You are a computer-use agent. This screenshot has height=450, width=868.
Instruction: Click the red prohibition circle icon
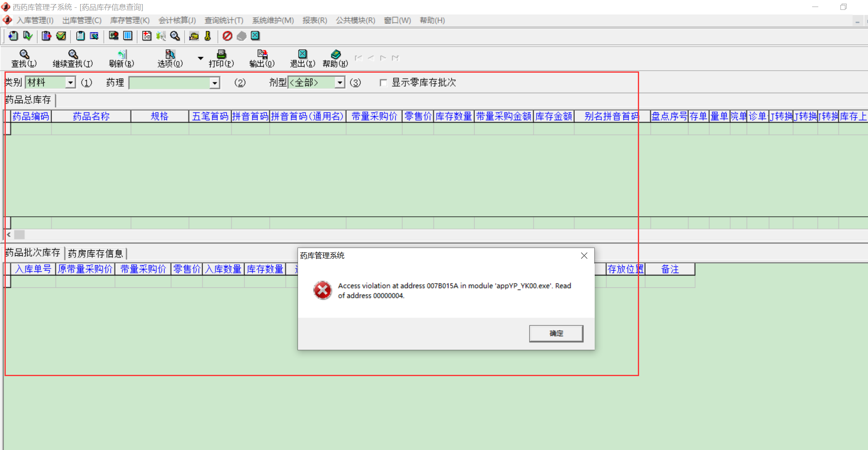pos(227,36)
